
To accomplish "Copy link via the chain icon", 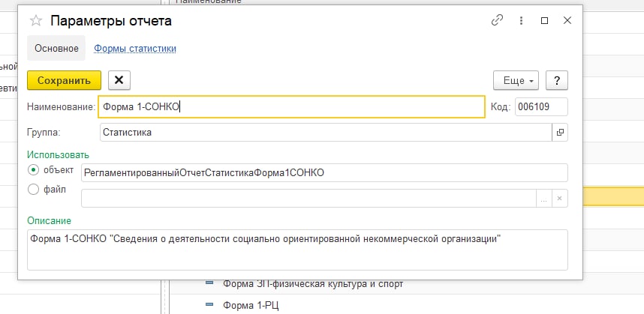I will (496, 21).
